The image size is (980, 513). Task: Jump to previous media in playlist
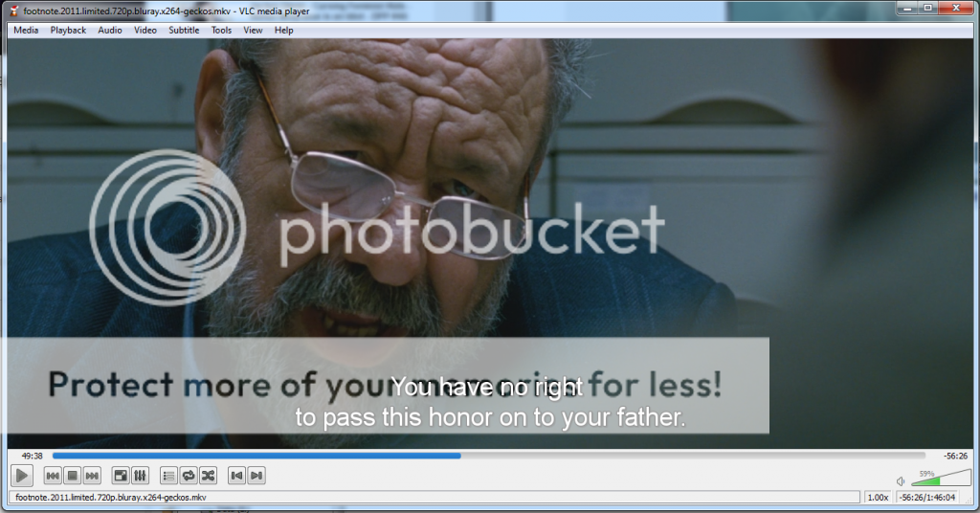[x=236, y=476]
